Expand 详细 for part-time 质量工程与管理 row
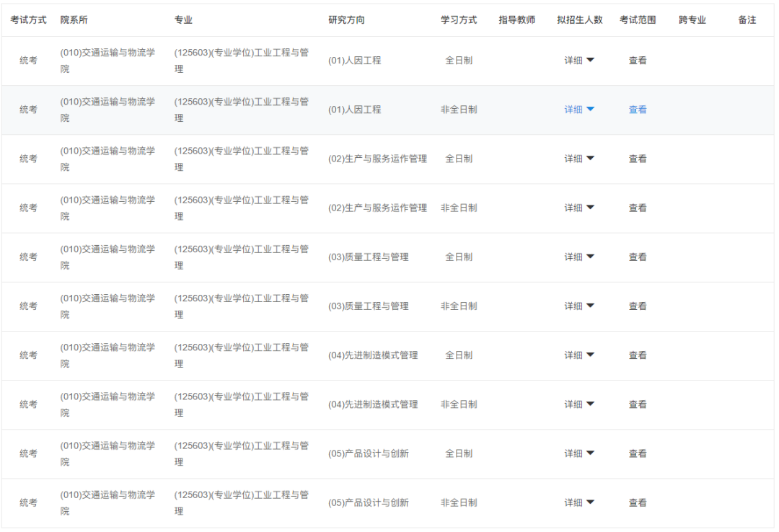779x532 pixels. pos(579,306)
